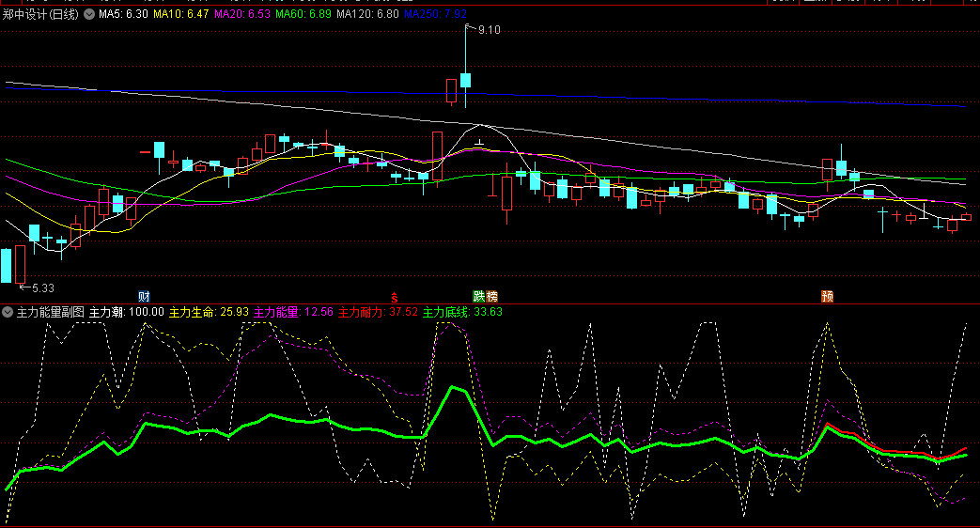Click the MA10: 6.47 label
The image size is (980, 528).
180,14
